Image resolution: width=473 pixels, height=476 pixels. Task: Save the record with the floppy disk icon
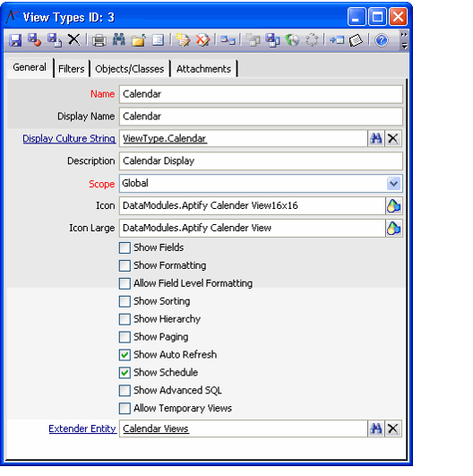(x=15, y=40)
